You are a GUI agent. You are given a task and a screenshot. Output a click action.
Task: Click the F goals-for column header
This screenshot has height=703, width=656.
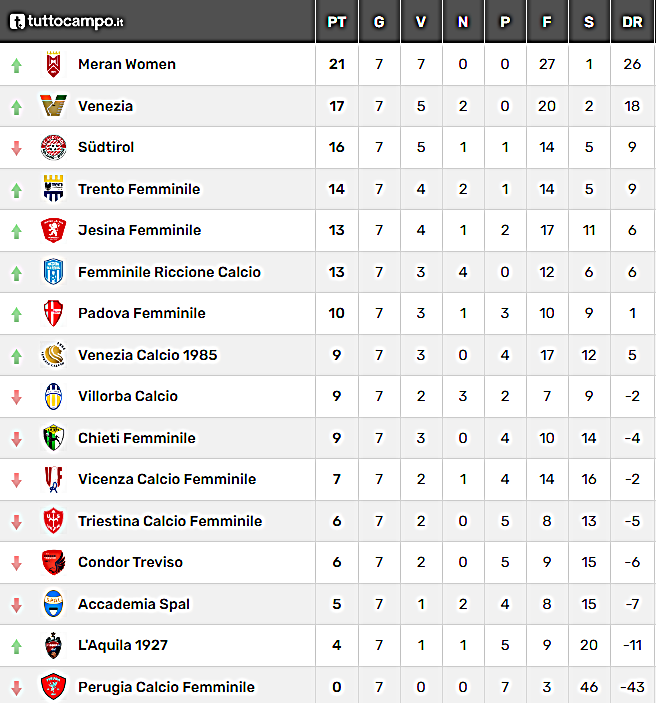click(547, 22)
